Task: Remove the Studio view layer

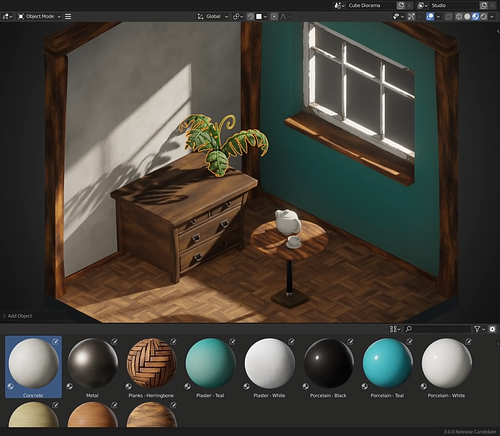Action: pyautogui.click(x=492, y=5)
